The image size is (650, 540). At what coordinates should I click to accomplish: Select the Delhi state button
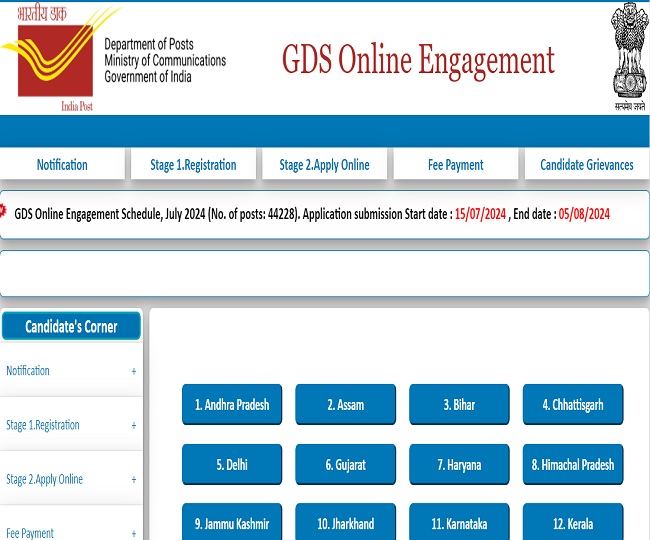pos(232,465)
